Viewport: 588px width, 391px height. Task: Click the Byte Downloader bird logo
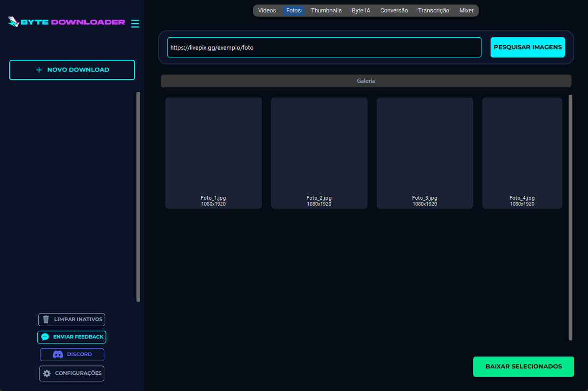(x=13, y=22)
